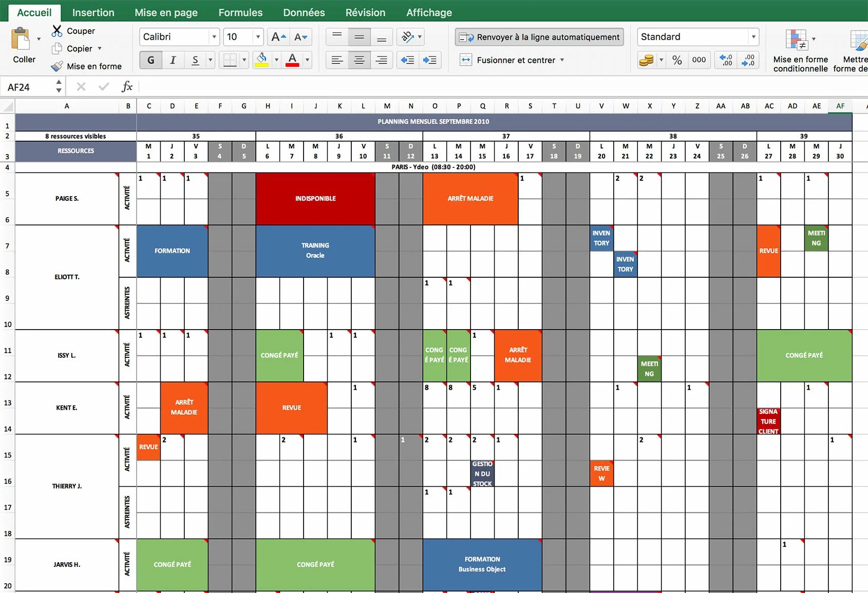868x593 pixels.
Task: Click the Coller paste icon
Action: click(x=21, y=40)
